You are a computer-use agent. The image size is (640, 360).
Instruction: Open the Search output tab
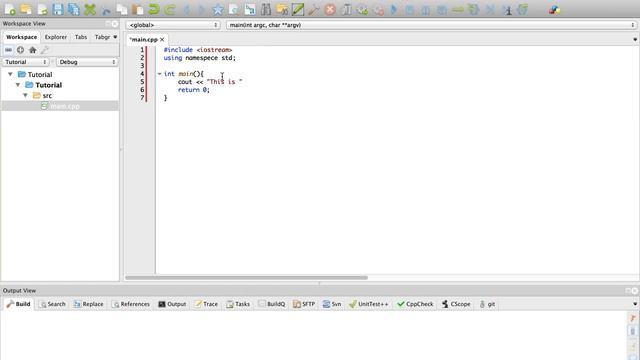(52, 304)
